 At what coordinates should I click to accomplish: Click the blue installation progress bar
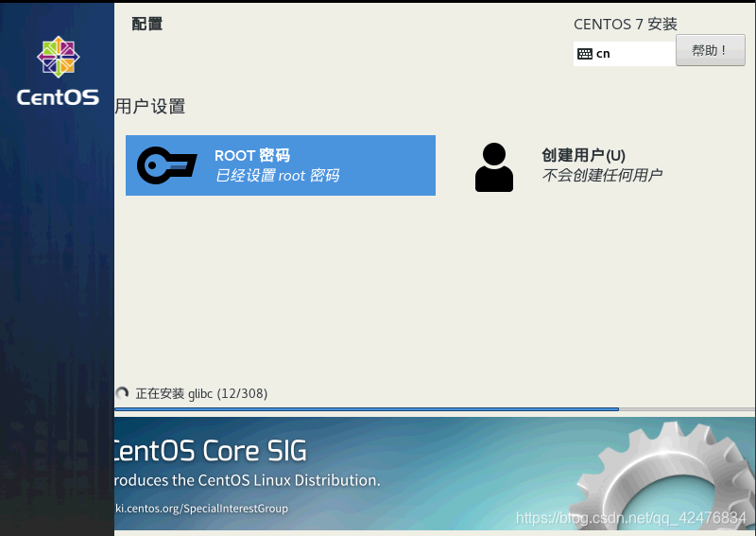click(x=367, y=409)
